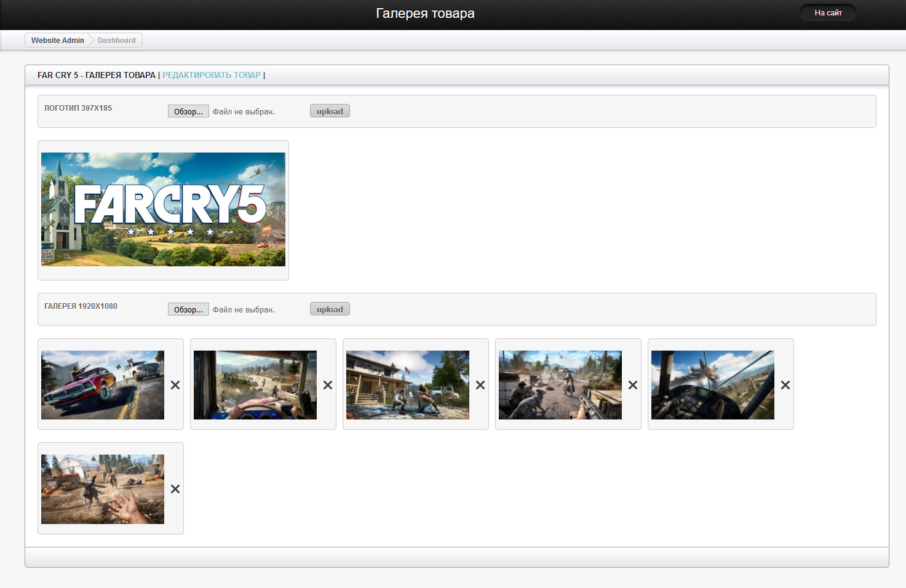Upload the logo 397x185 image
906x588 pixels.
(330, 111)
